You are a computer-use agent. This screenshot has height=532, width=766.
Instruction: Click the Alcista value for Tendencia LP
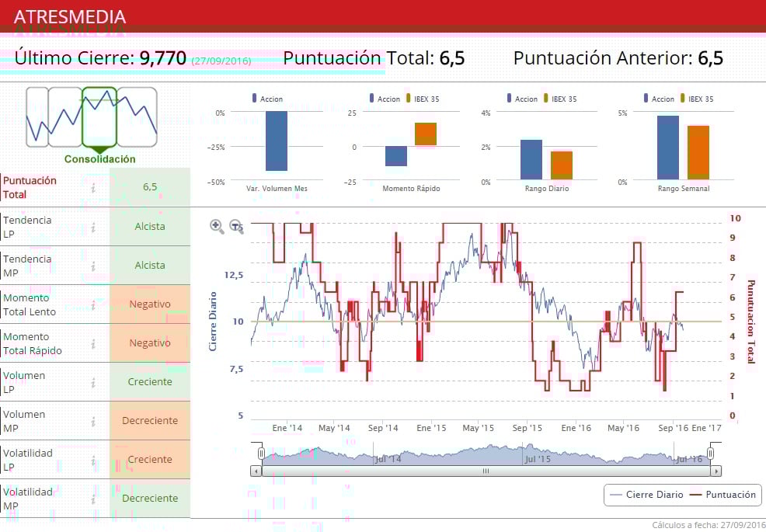point(150,227)
